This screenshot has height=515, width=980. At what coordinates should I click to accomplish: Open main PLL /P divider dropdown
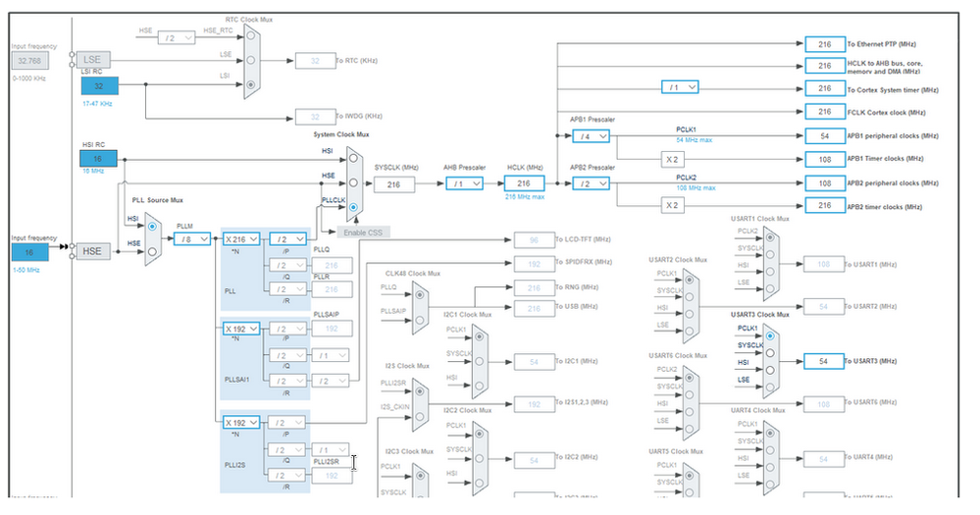(x=288, y=239)
